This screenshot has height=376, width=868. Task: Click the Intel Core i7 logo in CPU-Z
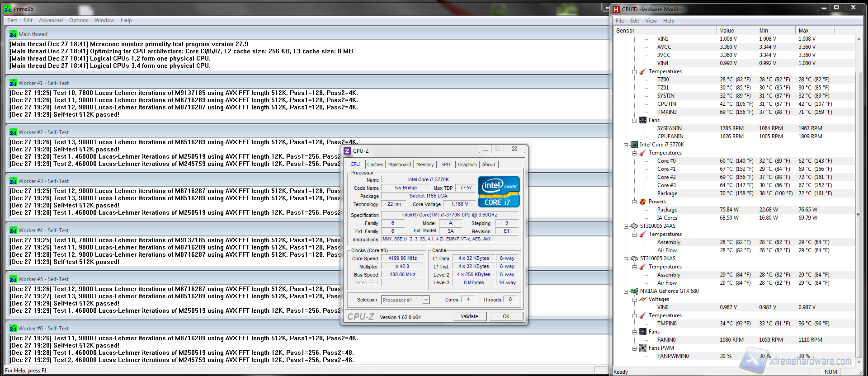tap(499, 192)
